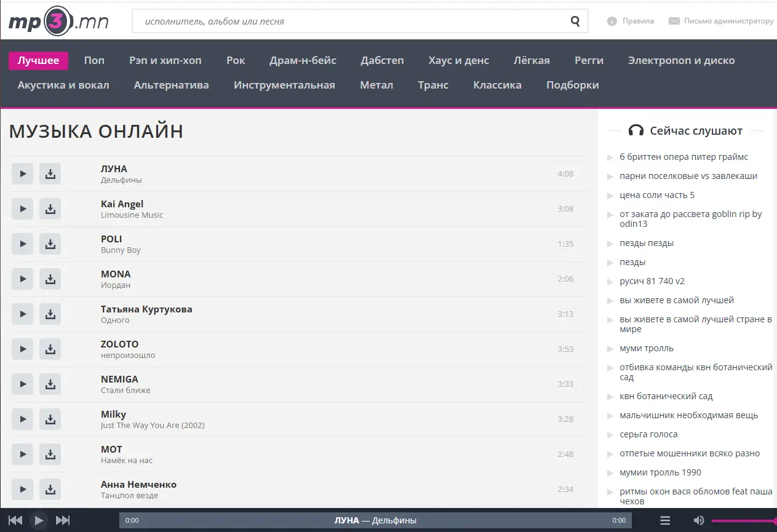Play the Milky Just The Way You Are track

(22, 419)
